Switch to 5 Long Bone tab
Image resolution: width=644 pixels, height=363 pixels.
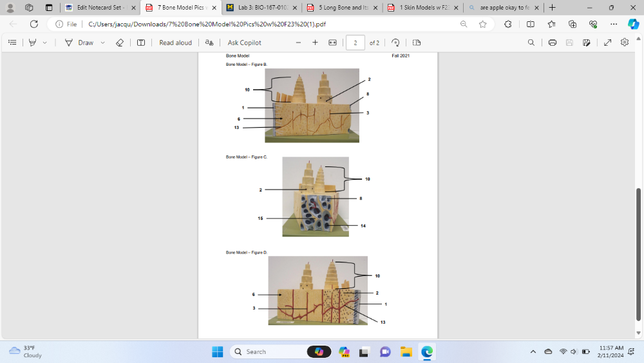[339, 8]
